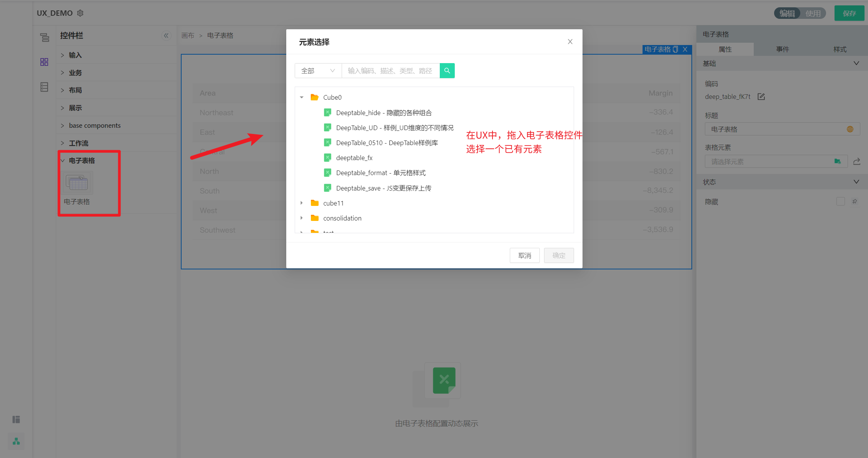Select the Deeptable_format spreadsheet icon
The image size is (868, 458).
point(327,172)
